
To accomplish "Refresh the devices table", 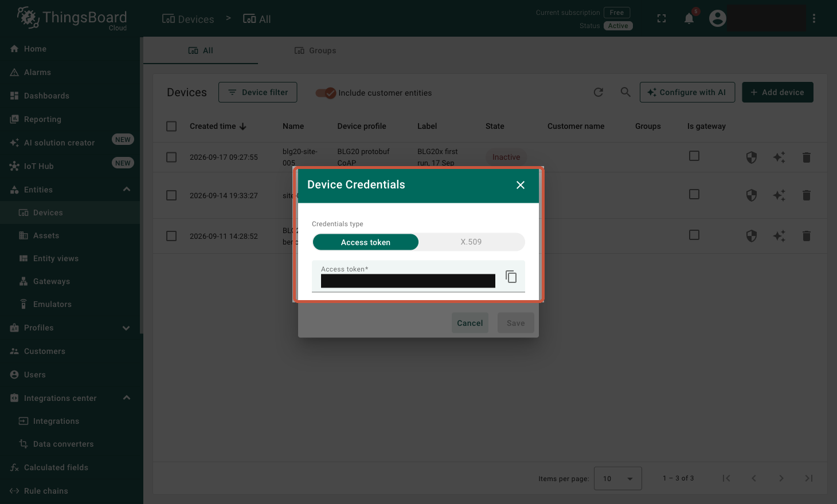I will [599, 92].
